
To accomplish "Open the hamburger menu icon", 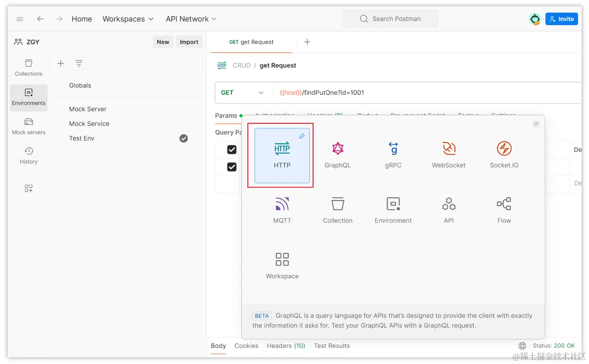I will point(20,19).
